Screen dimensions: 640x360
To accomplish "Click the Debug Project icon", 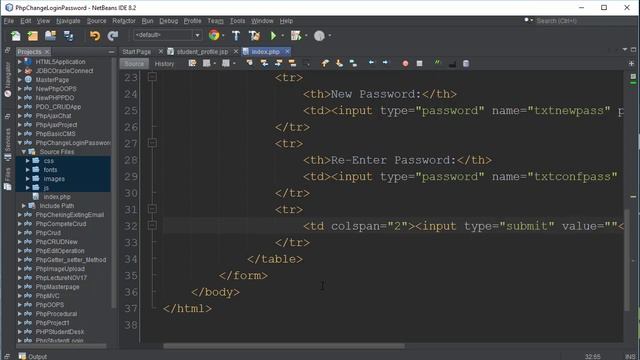I will click(x=296, y=36).
